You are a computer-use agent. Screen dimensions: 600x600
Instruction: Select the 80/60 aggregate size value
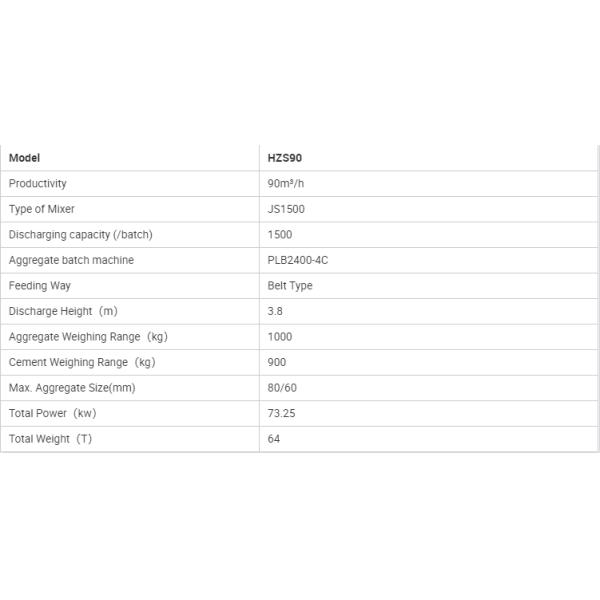(282, 388)
